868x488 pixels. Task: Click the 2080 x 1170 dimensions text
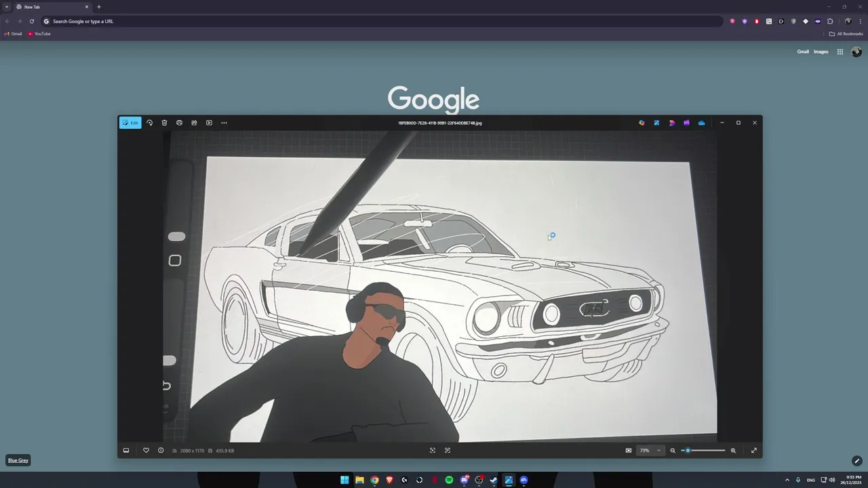192,451
